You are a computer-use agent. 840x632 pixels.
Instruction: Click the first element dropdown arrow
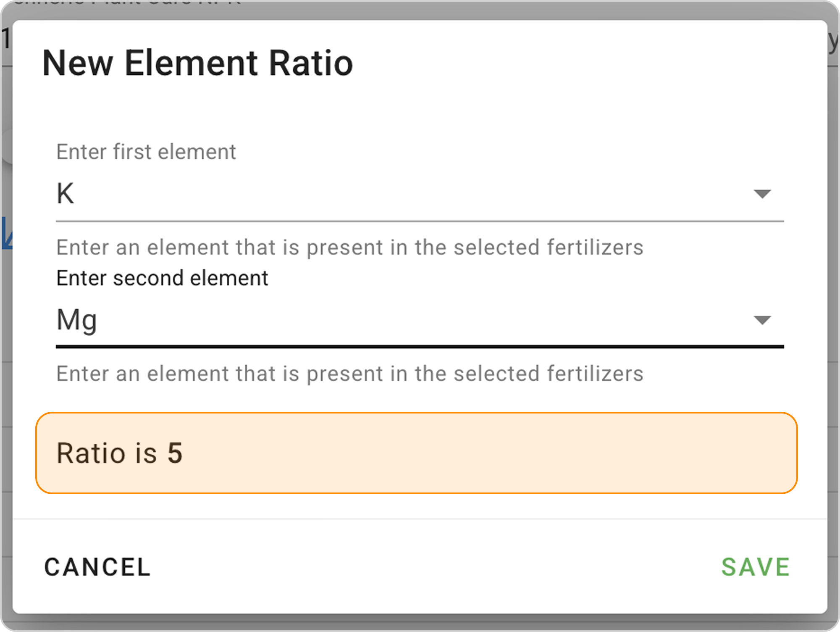[762, 194]
